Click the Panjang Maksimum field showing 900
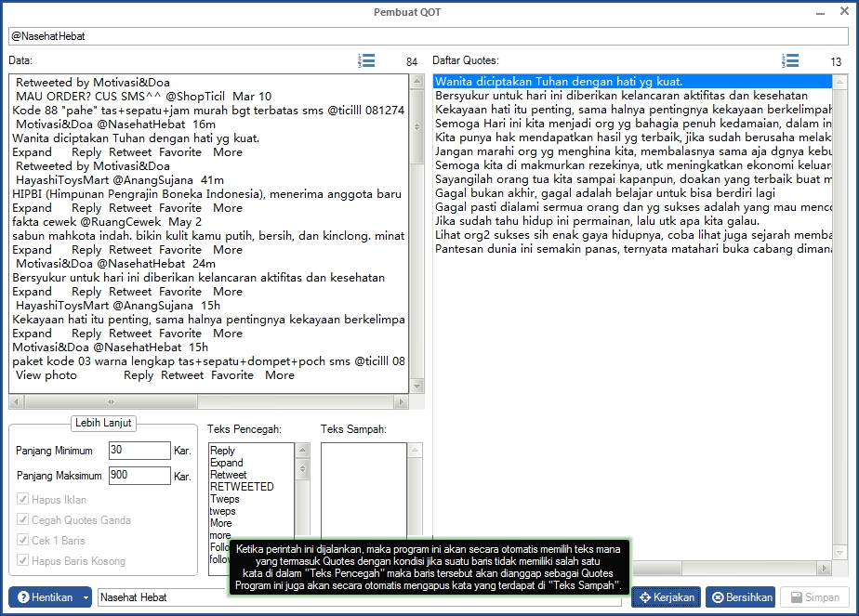This screenshot has width=859, height=616. (139, 475)
